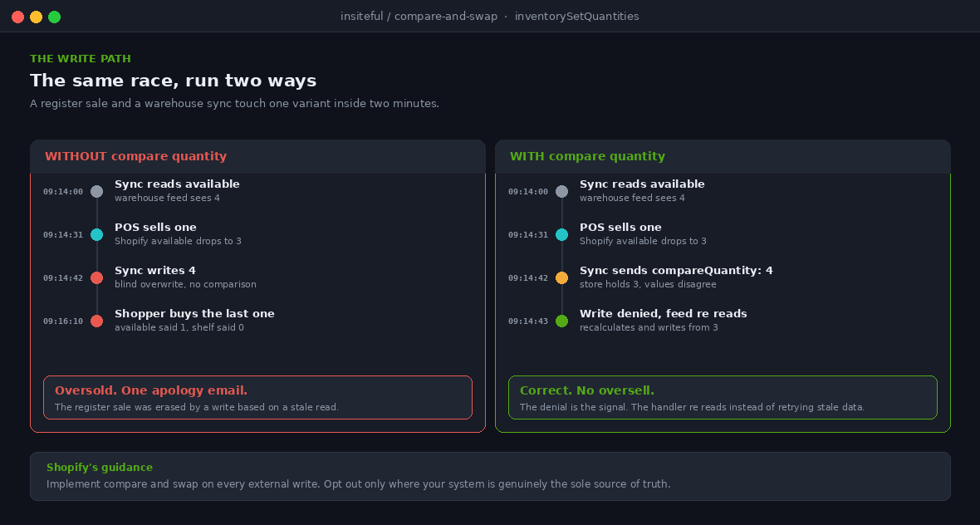
Task: Click 'available said 1, shelf said 0' text
Action: (x=179, y=327)
